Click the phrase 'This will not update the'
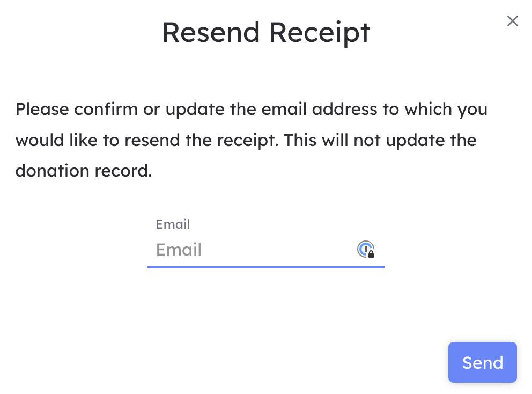Screen dimensions: 532x394 click(x=380, y=140)
